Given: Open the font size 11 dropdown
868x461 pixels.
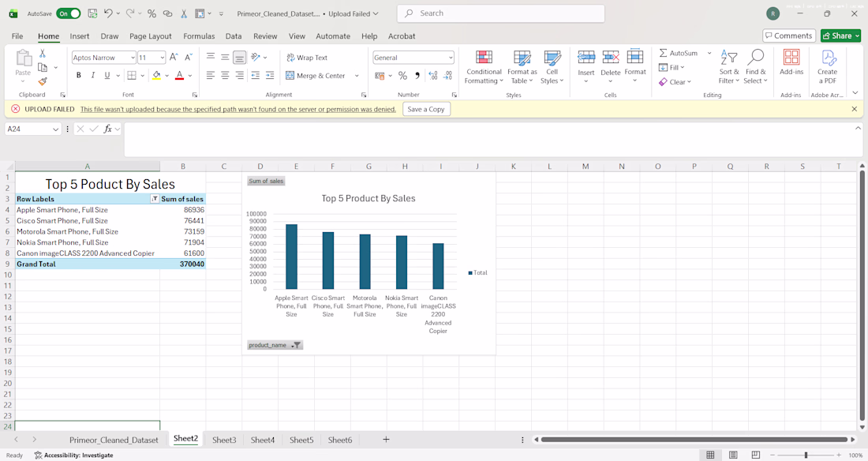Looking at the screenshot, I should click(163, 58).
